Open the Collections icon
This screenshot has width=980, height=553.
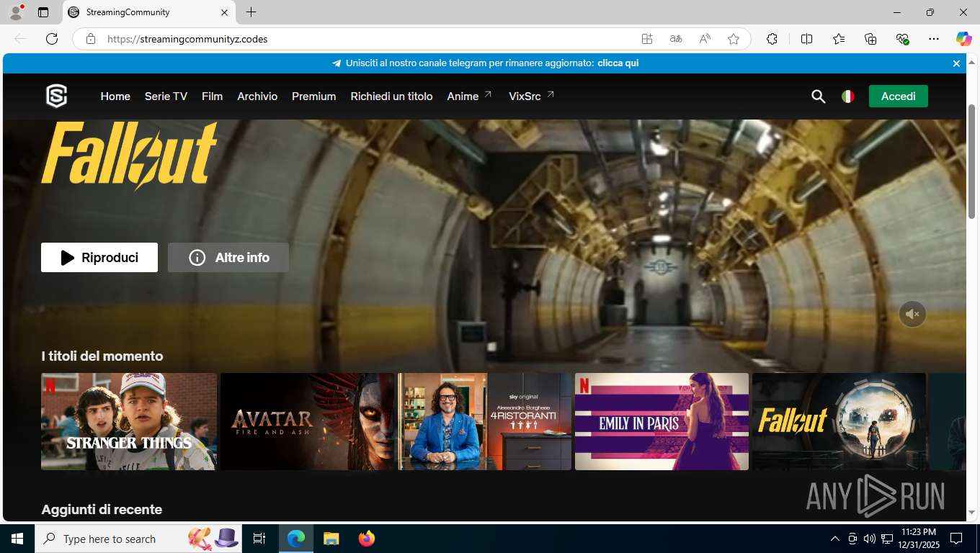point(870,39)
